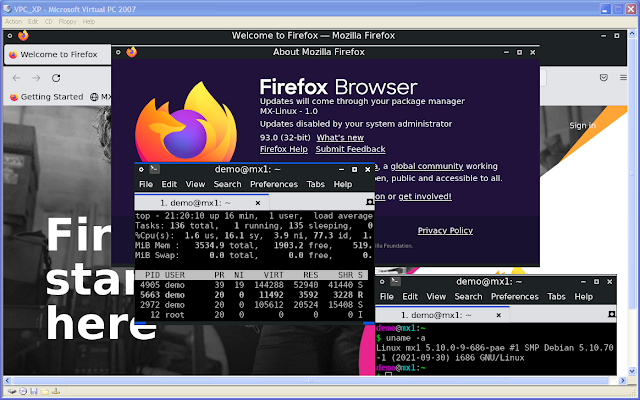Image resolution: width=640 pixels, height=400 pixels.
Task: Select tab '1. demo@mx1: ~' in the top terminal
Action: point(202,202)
